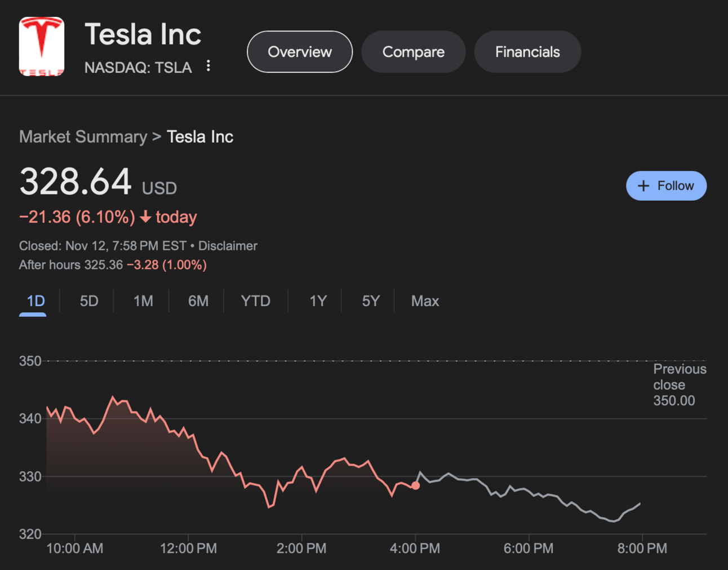Switch chart to YTD view
This screenshot has height=570, width=728.
click(255, 301)
